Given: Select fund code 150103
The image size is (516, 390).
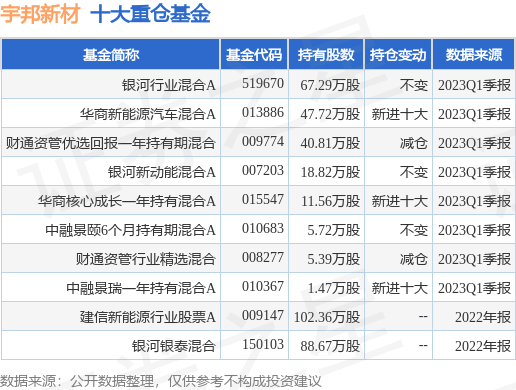Looking at the screenshot, I should click(x=263, y=344).
